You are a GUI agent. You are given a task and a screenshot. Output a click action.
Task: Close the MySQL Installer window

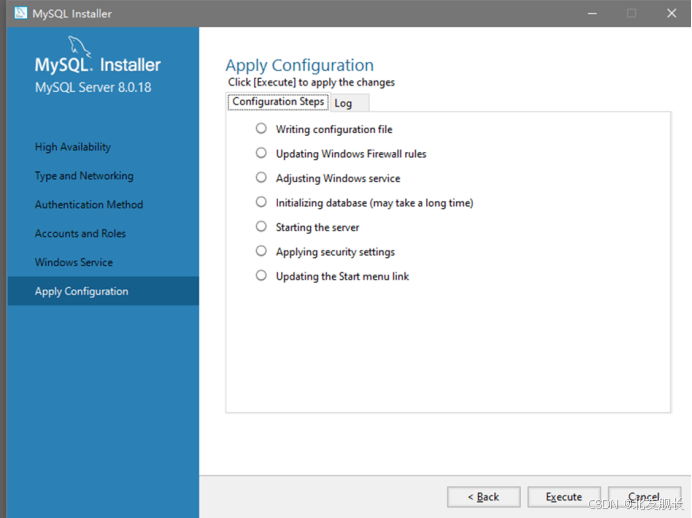pos(672,14)
